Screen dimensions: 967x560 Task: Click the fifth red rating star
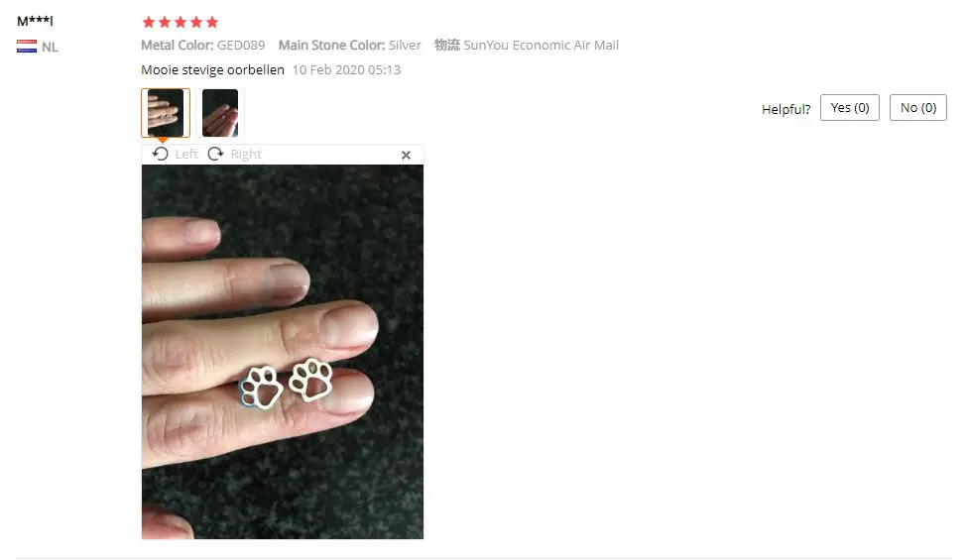coord(212,22)
